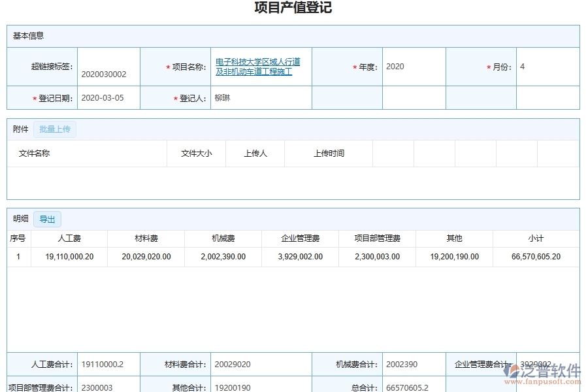Open the 电子科技大学区域人行道及非机动车道工程施工 project link
The image size is (588, 392).
(x=257, y=66)
